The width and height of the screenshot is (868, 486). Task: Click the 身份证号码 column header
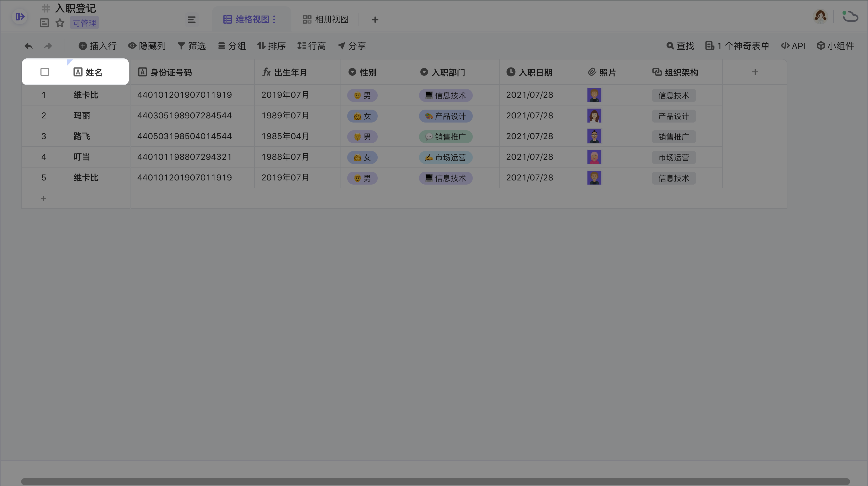point(192,72)
